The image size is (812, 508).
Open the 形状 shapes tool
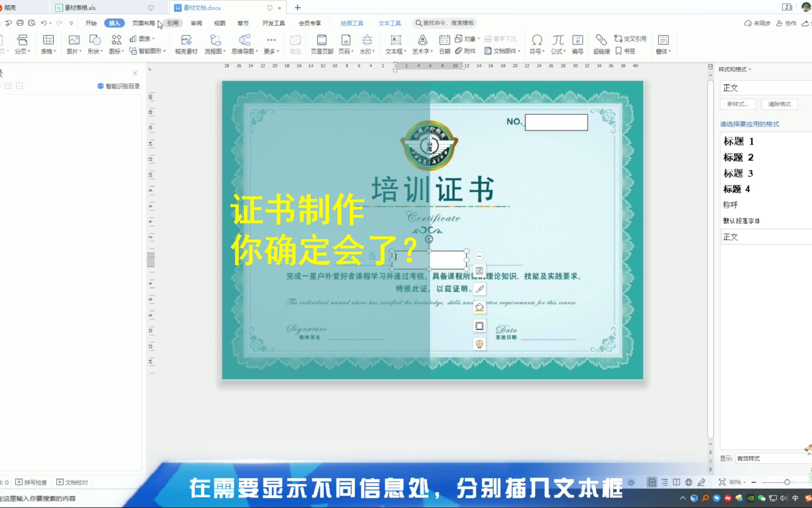point(95,44)
